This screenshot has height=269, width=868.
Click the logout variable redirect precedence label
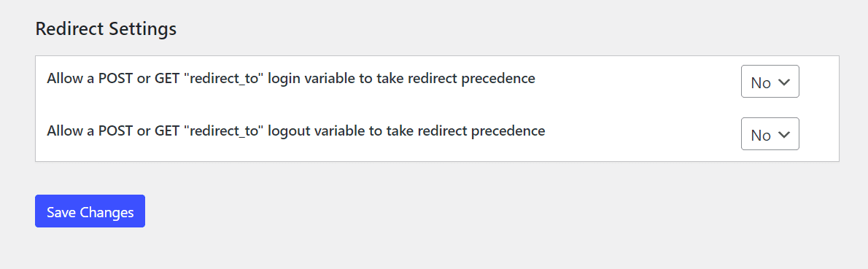295,131
